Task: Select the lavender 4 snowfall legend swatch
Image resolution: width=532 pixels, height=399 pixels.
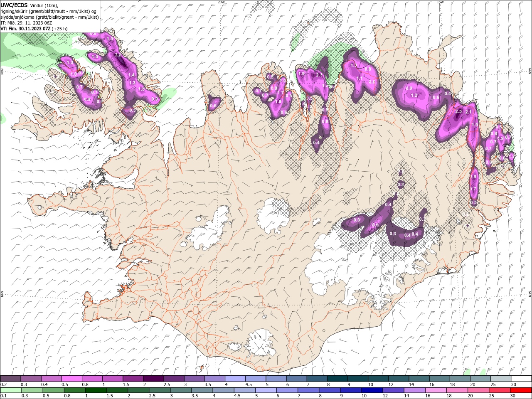Action: click(x=235, y=379)
